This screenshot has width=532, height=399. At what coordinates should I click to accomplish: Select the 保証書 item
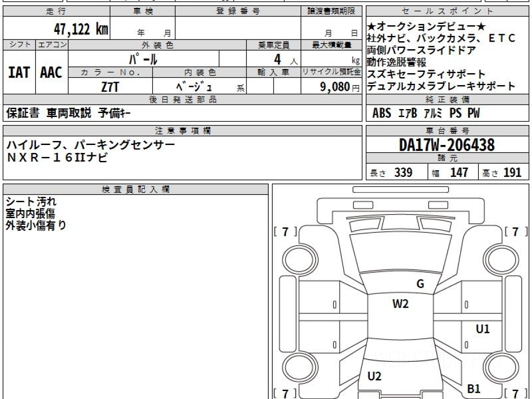click(x=23, y=113)
